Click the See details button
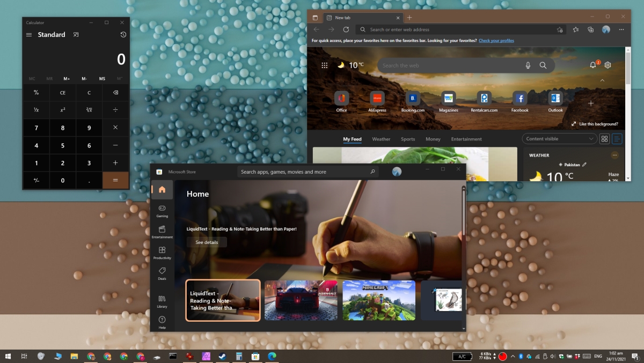This screenshot has width=644, height=363. click(207, 242)
